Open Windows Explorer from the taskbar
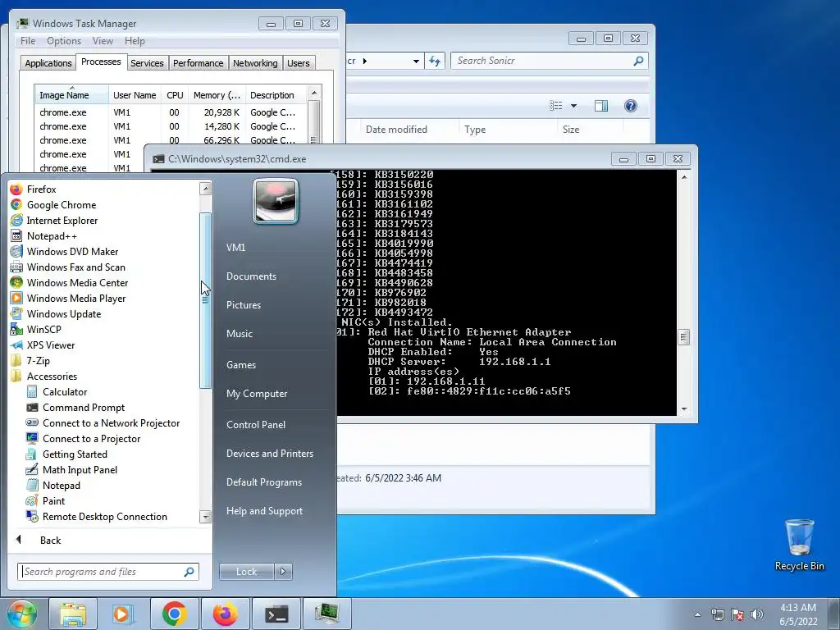840x630 pixels. pyautogui.click(x=73, y=614)
